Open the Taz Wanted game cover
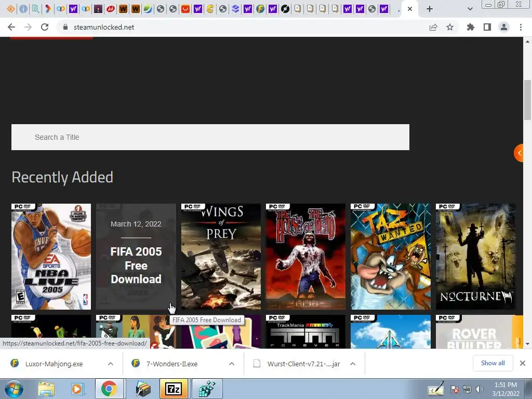Image resolution: width=532 pixels, height=399 pixels. [391, 257]
